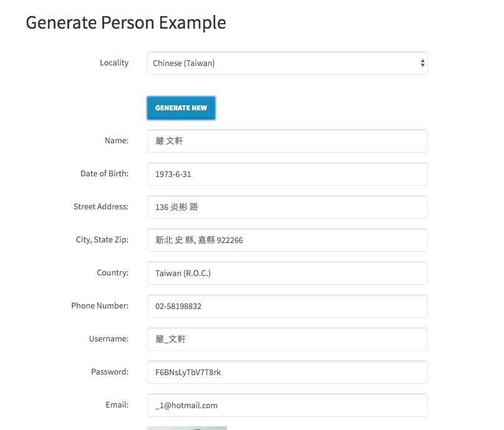Focus the Email field with hotmail address
The height and width of the screenshot is (430, 504).
[x=288, y=405]
